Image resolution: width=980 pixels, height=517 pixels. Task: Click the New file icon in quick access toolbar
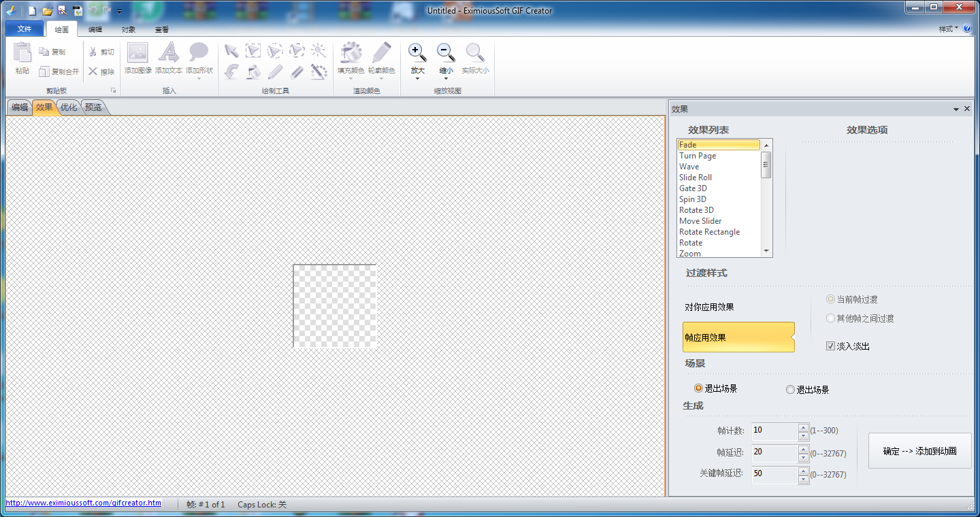[x=32, y=11]
